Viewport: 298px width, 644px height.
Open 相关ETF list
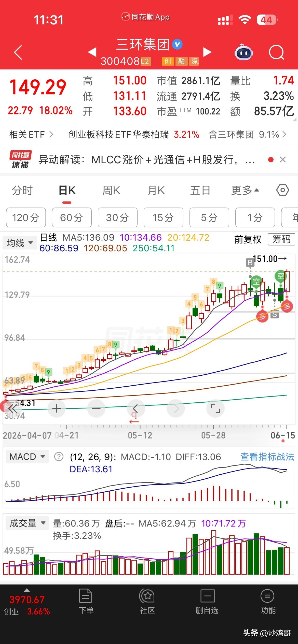click(31, 134)
